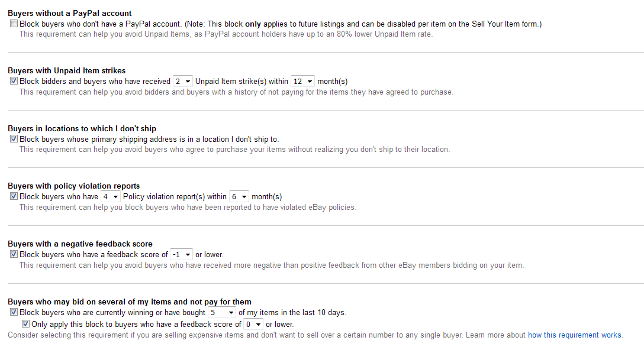Uncheck the policy violation reports block
Image resolution: width=644 pixels, height=350 pixels.
click(14, 196)
